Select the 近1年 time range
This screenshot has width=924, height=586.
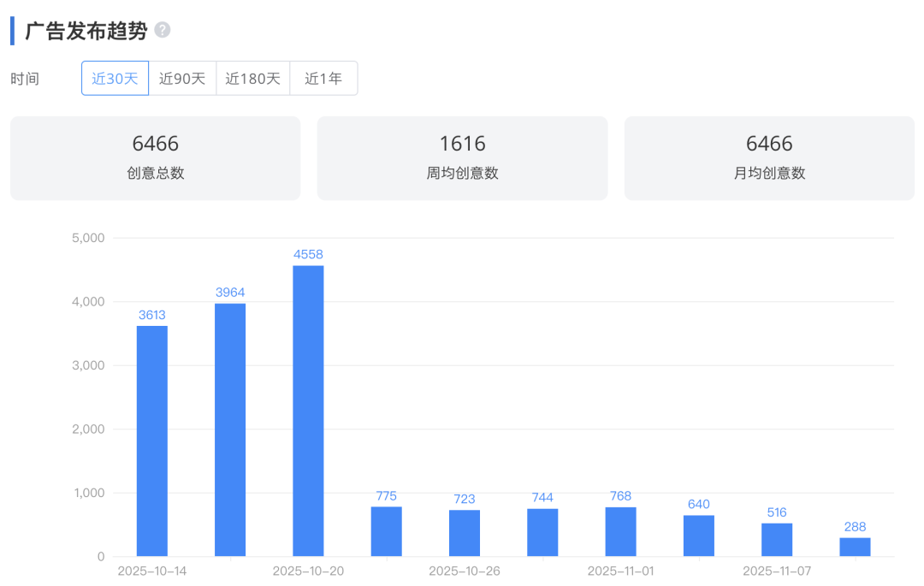323,78
